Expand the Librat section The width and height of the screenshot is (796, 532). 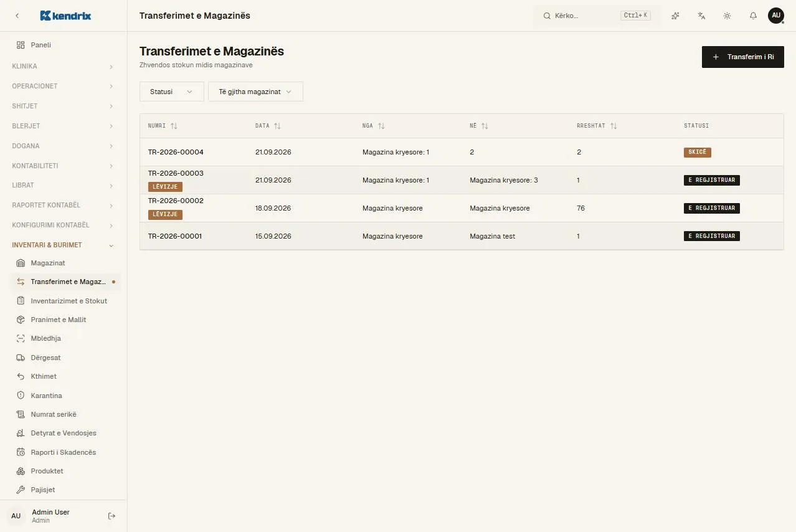[x=63, y=185]
